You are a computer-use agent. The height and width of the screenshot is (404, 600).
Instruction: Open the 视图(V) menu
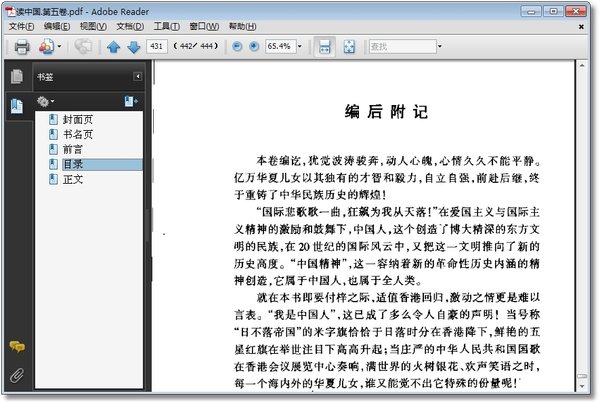pos(93,26)
